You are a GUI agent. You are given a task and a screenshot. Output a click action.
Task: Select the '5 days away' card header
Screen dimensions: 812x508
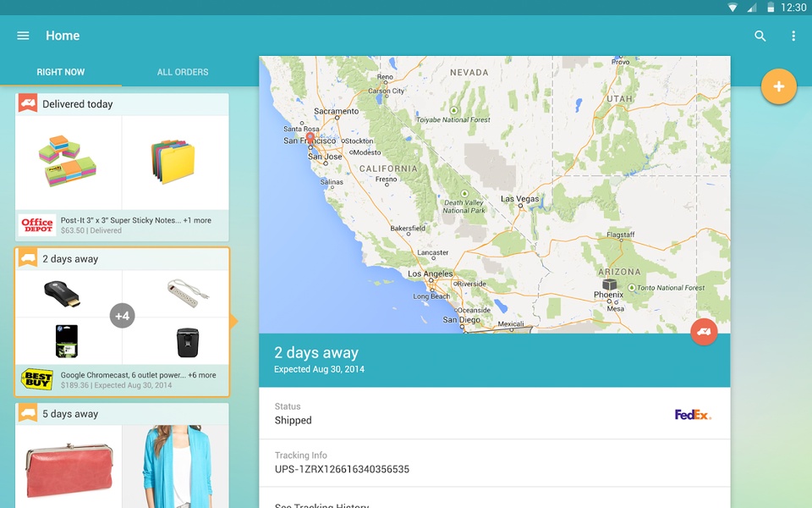(x=122, y=414)
